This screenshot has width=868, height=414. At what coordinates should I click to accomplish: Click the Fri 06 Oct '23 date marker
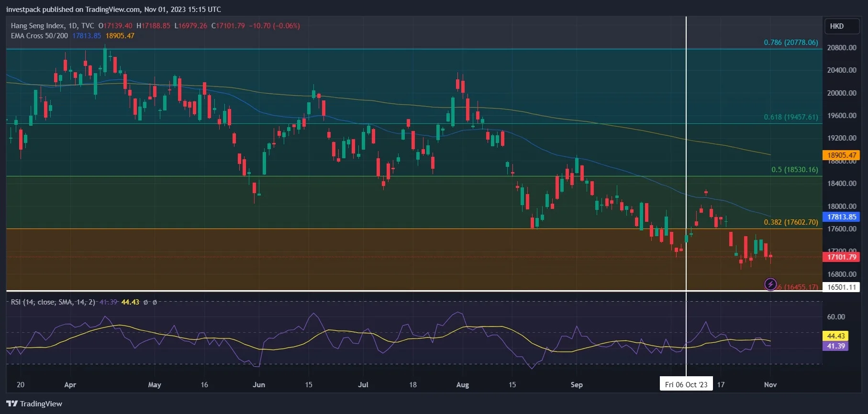686,384
